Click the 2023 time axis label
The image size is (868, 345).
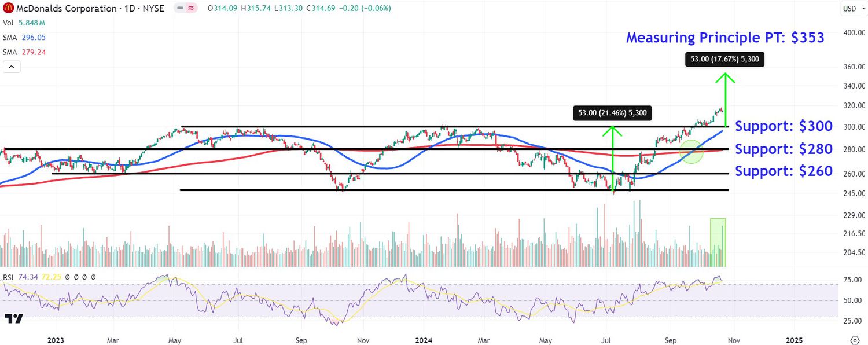[x=55, y=339]
